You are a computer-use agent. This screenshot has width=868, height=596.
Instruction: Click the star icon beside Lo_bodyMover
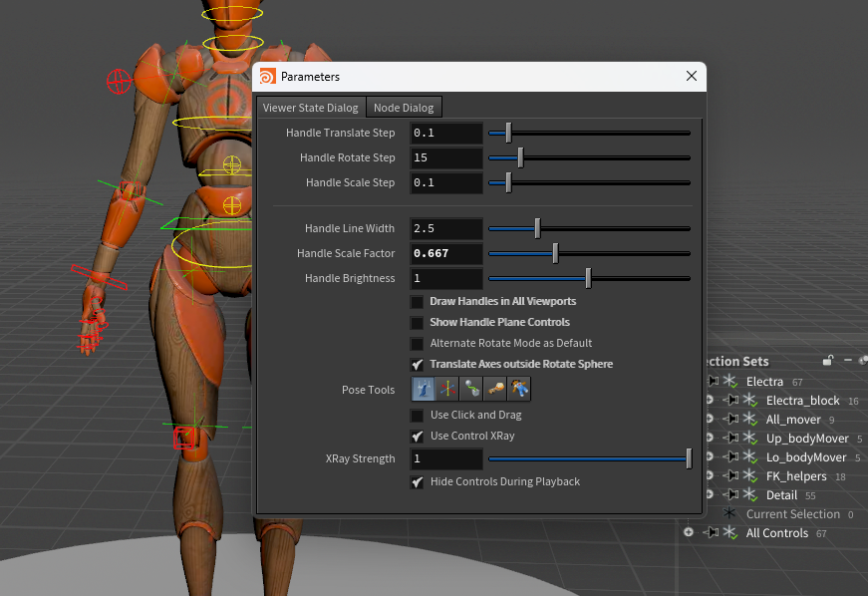750,456
